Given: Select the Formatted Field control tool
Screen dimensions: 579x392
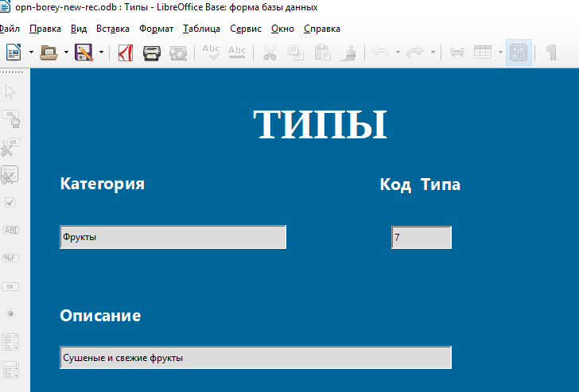Looking at the screenshot, I should click(x=10, y=258).
